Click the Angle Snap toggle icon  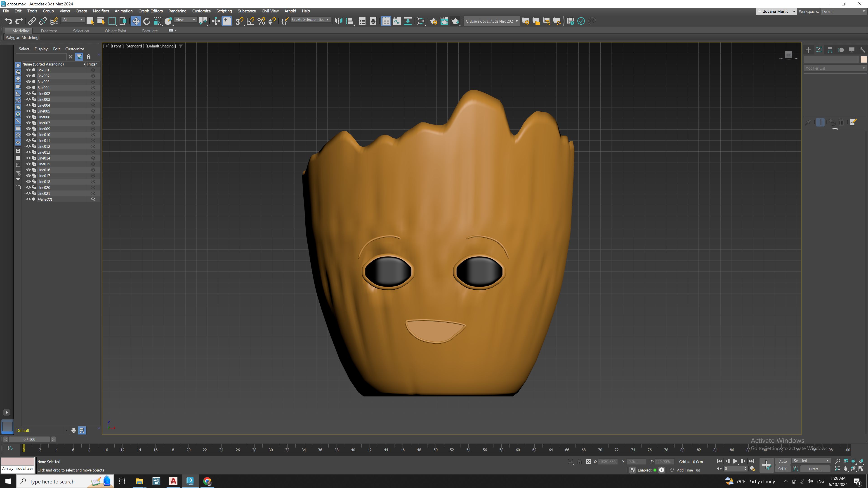coord(250,21)
